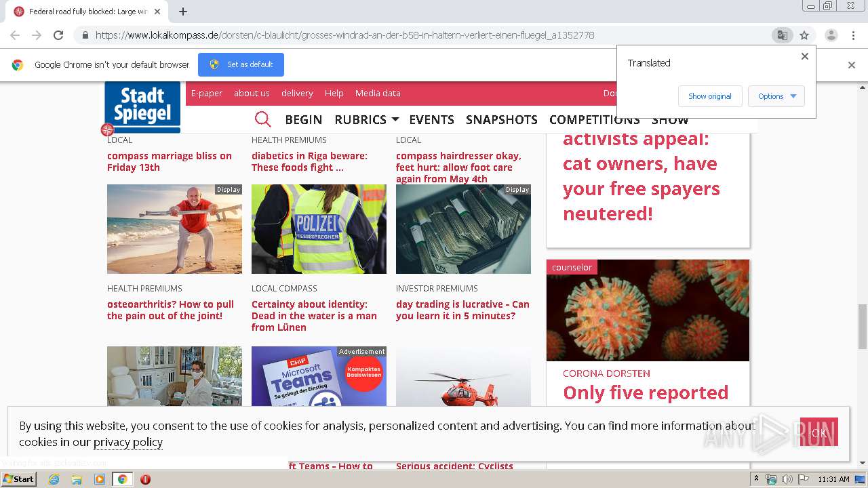Screen dimensions: 868x488
Task: Click the Stadt Spiegel logo
Action: coord(142,106)
